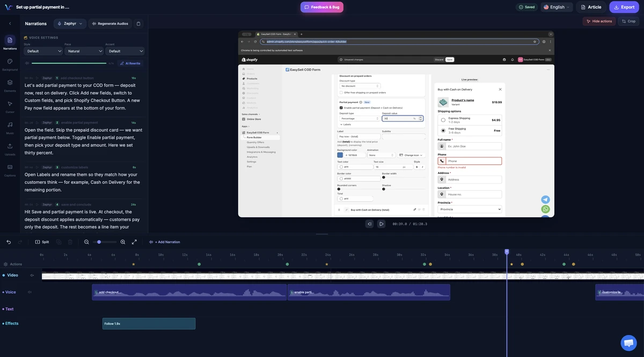Screen dimensions: 644x357
Task: Zoom in the timeline with the plus magnifier
Action: point(123,242)
